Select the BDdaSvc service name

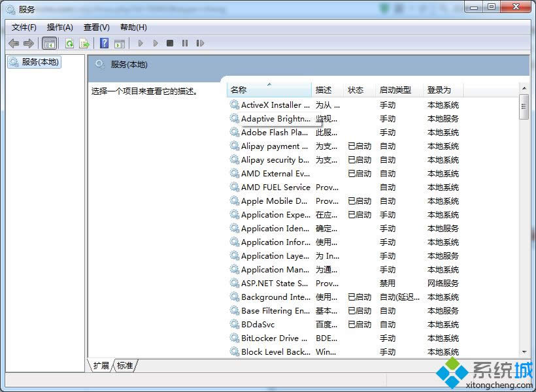pos(258,324)
